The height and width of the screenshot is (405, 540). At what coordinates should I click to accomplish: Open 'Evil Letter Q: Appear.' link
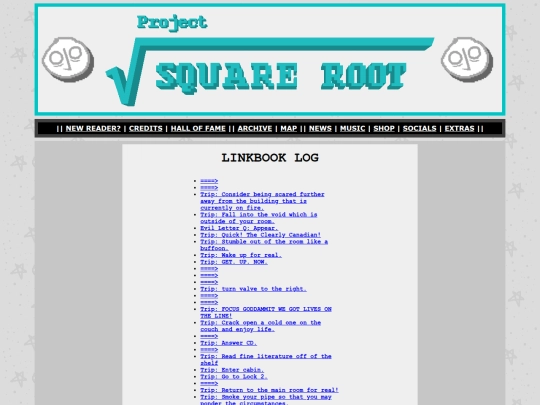239,228
